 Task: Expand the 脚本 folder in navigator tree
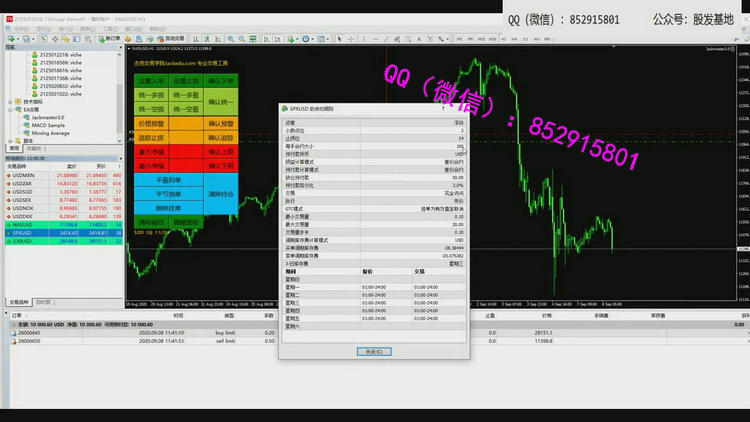(x=11, y=141)
